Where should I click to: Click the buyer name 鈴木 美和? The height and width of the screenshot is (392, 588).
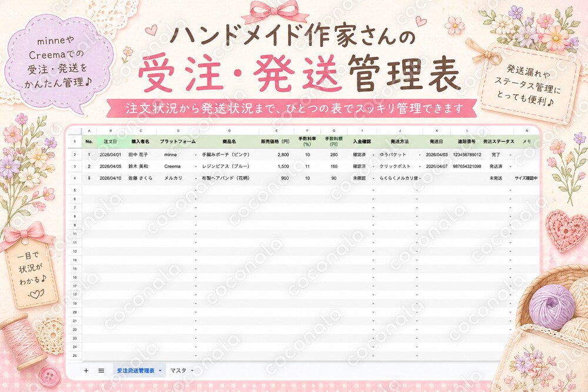tap(138, 166)
